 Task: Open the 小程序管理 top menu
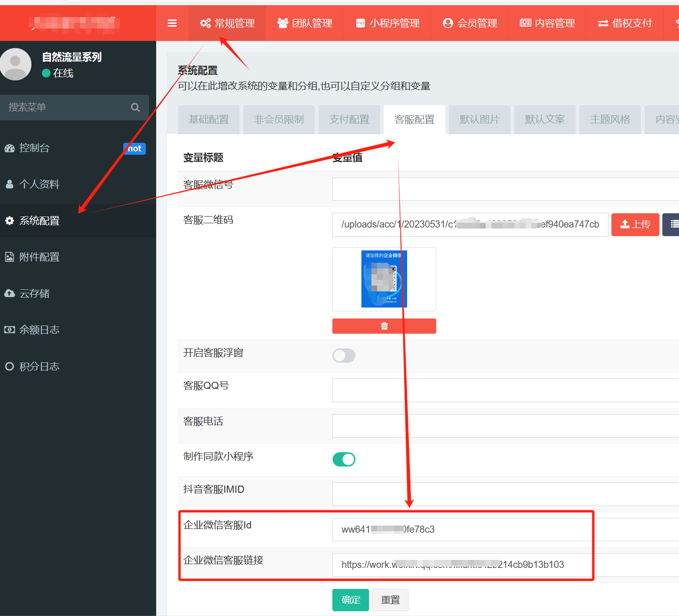387,23
